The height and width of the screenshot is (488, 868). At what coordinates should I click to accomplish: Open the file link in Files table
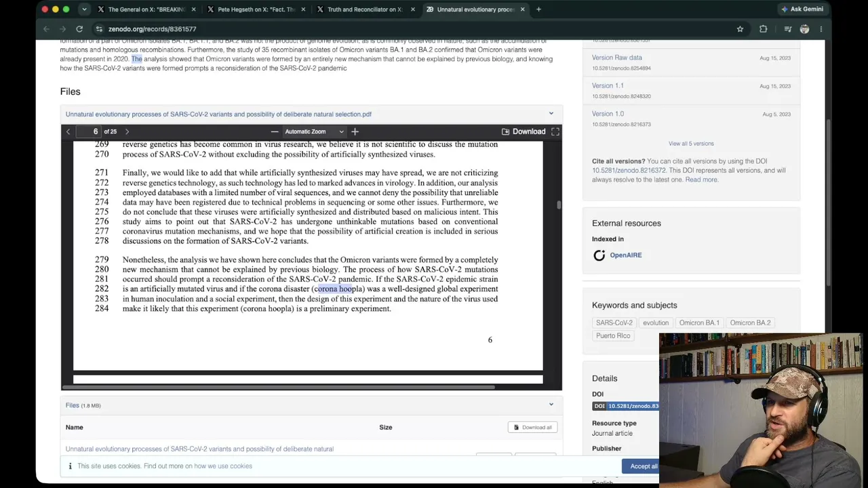(199, 449)
